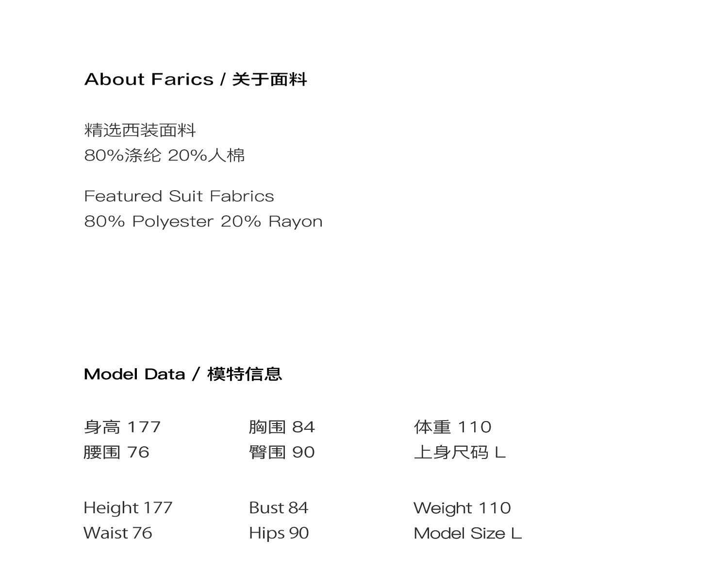
Task: Select the "80% Polyester 20% Rayon" line
Action: [x=203, y=221]
